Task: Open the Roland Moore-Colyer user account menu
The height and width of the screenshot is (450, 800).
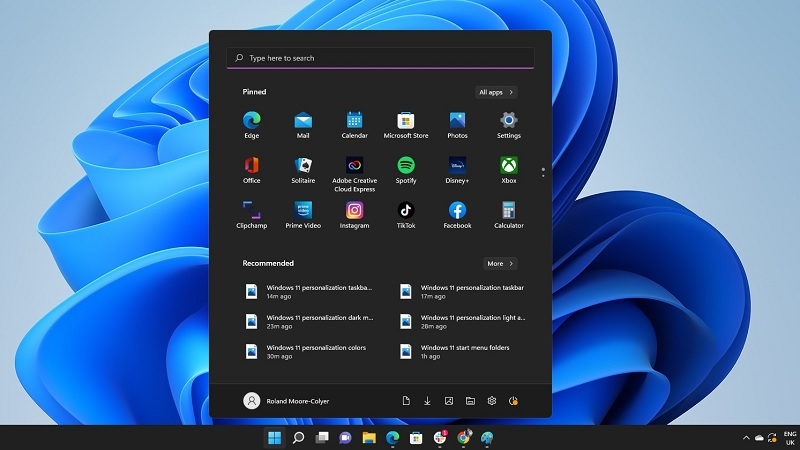Action: tap(286, 401)
